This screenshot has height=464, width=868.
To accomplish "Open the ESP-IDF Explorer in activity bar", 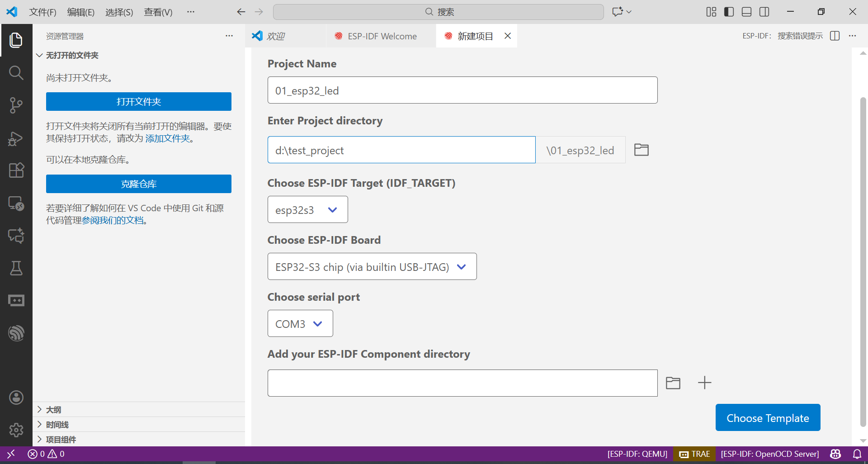I will click(x=16, y=333).
